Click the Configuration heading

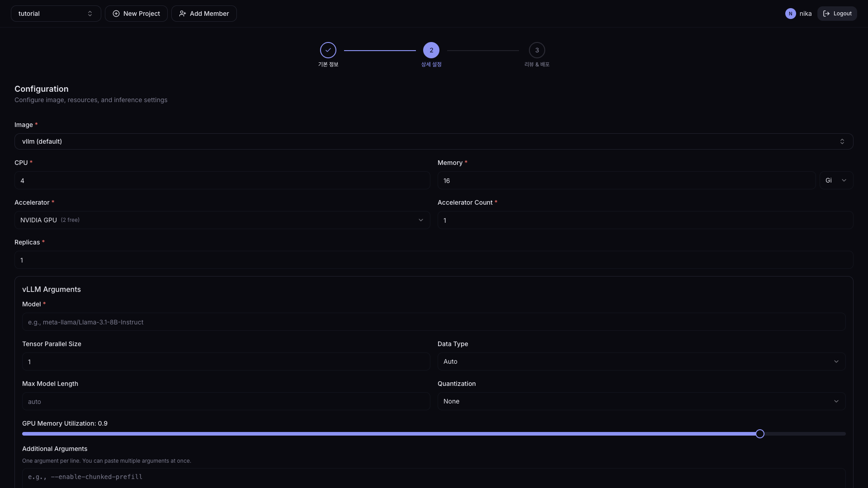(42, 89)
